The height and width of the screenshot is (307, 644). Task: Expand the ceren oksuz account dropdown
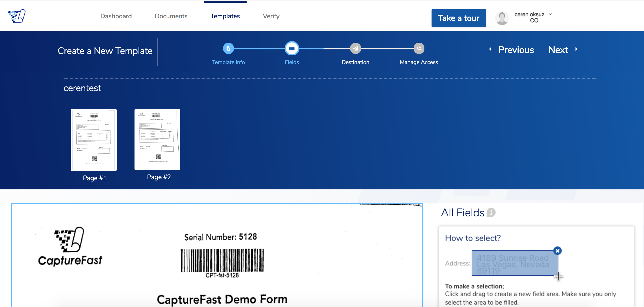tap(550, 15)
